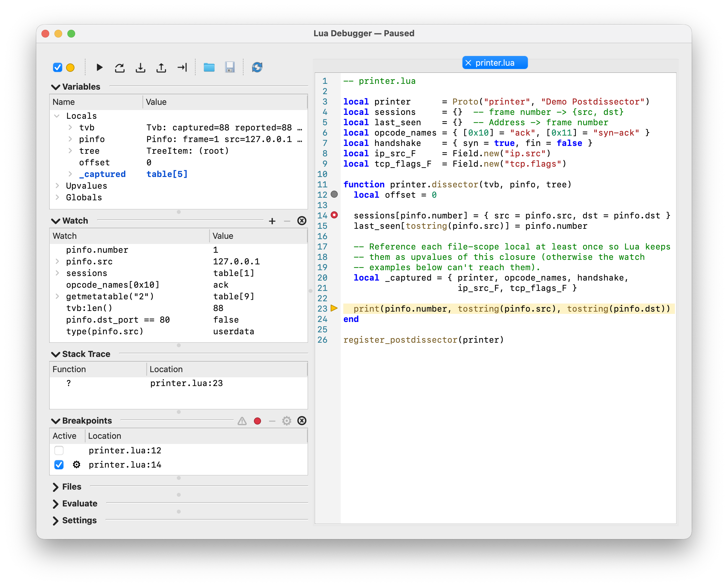
Task: Click splitter handle below Variables panel
Action: 179,212
